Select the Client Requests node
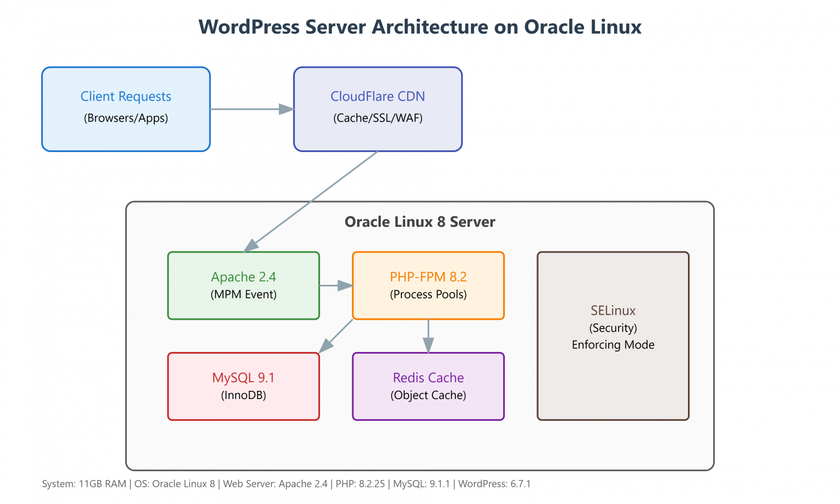 click(x=125, y=109)
